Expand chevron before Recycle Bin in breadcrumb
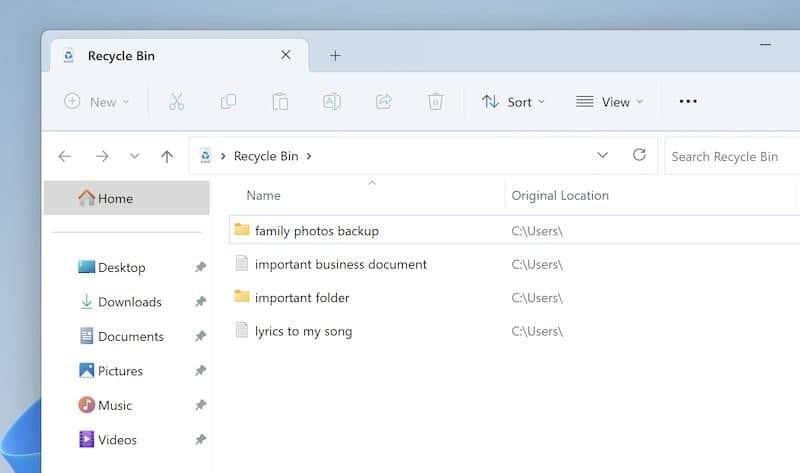This screenshot has height=473, width=800. tap(223, 156)
